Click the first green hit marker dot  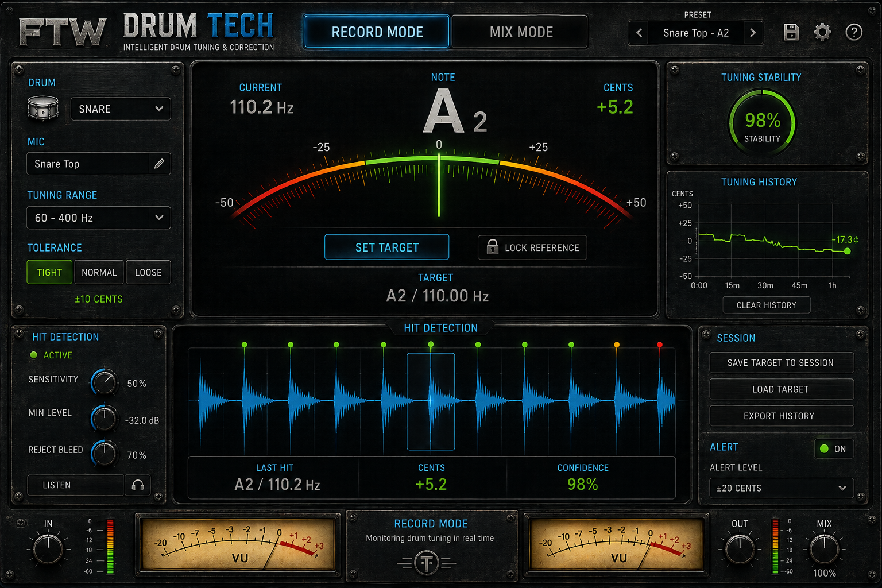245,345
